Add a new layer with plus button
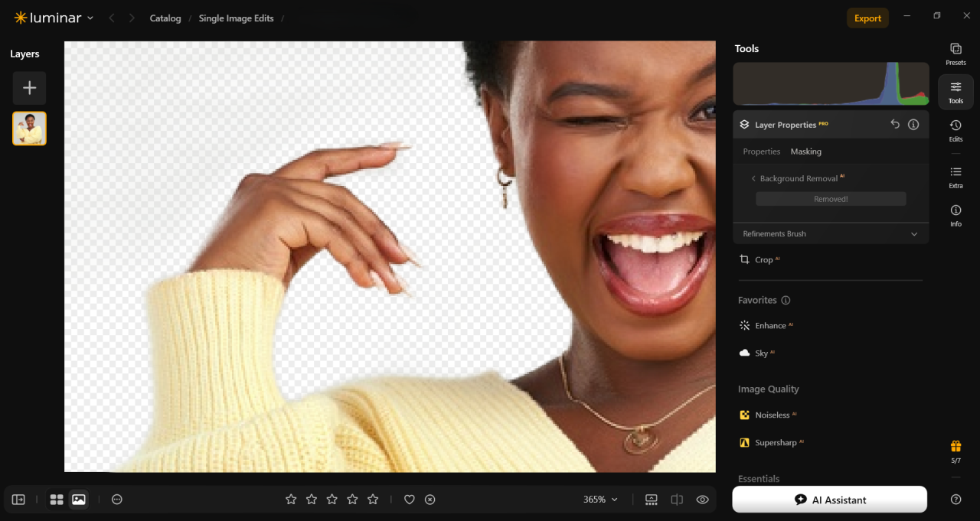This screenshot has height=521, width=980. click(x=29, y=88)
